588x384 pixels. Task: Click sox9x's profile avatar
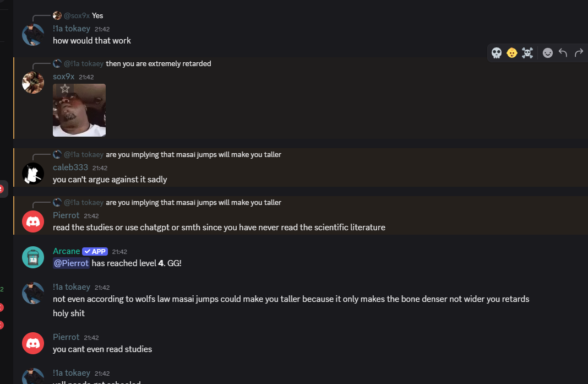click(x=33, y=83)
